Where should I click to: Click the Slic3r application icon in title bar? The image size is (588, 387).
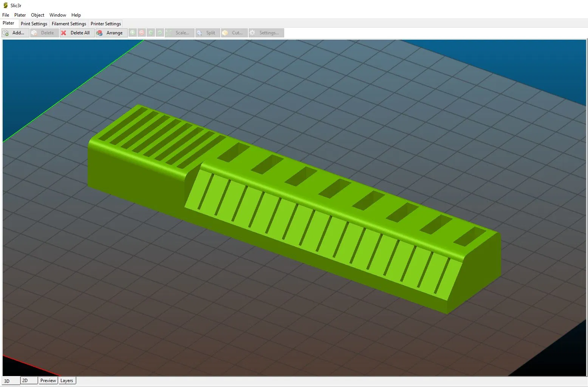5,5
